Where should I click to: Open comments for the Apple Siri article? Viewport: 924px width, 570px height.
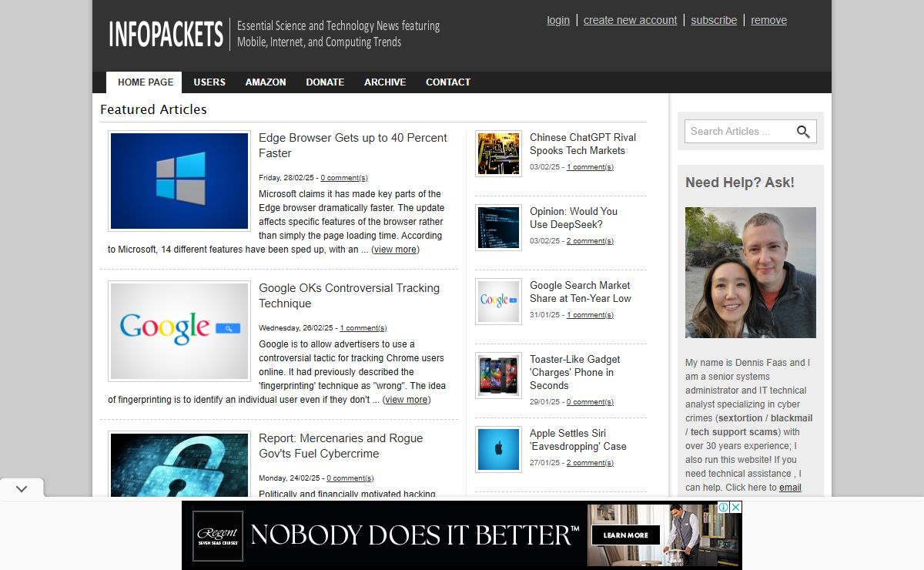(x=590, y=463)
